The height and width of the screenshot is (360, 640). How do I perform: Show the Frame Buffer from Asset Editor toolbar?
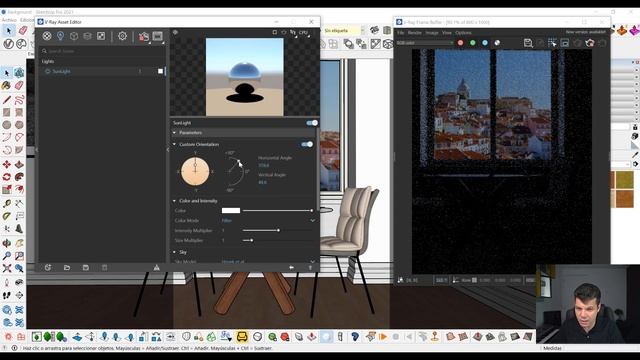[x=158, y=36]
